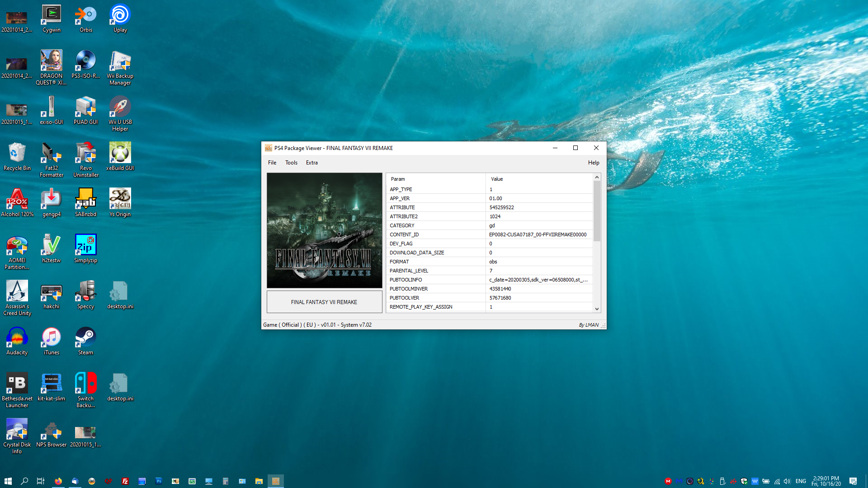Open the Extra menu
The image size is (868, 488).
[x=312, y=163]
